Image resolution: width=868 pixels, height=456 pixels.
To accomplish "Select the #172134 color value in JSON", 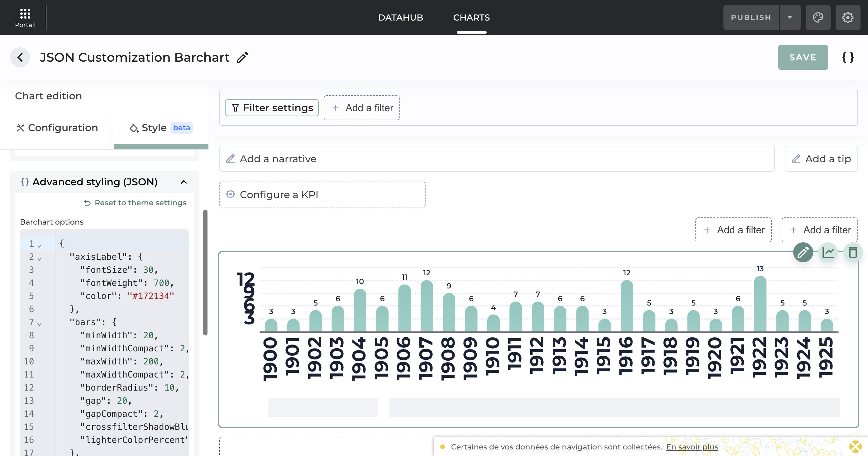I will pyautogui.click(x=151, y=296).
